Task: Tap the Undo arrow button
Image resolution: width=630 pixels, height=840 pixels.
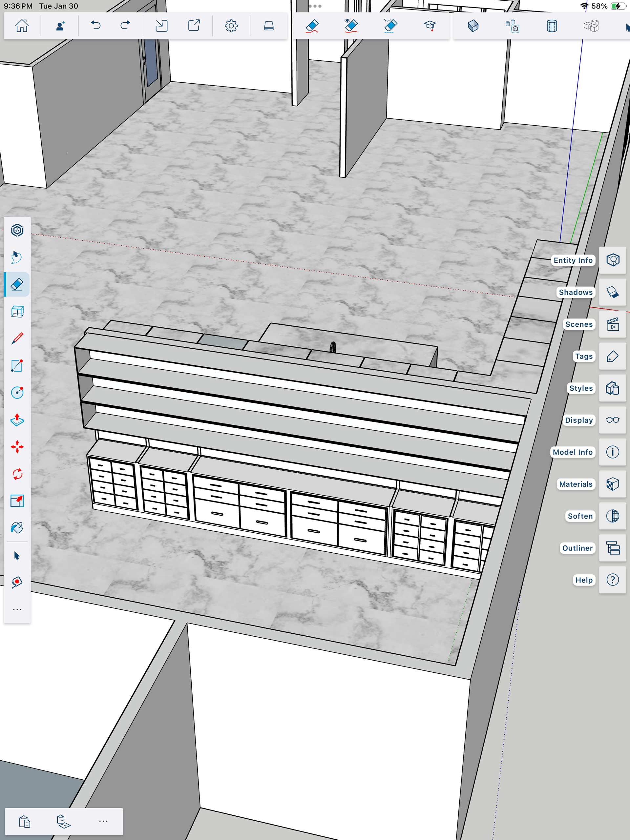Action: coord(95,26)
